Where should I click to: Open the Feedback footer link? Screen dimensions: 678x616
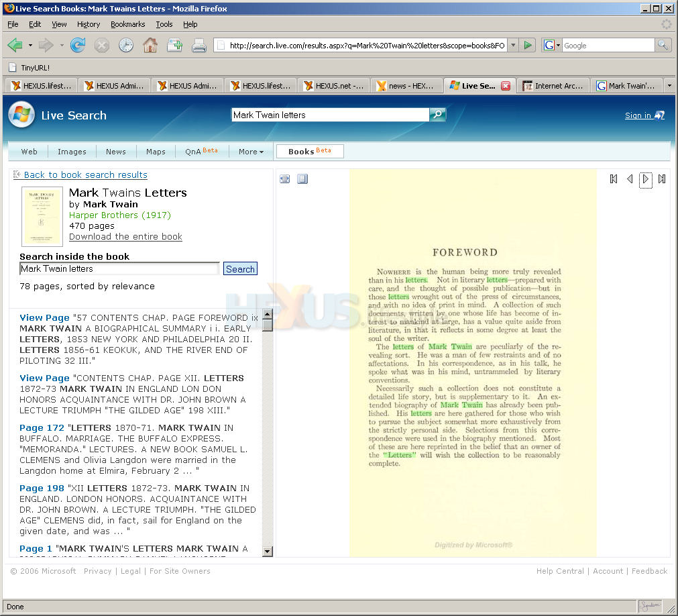pos(649,571)
